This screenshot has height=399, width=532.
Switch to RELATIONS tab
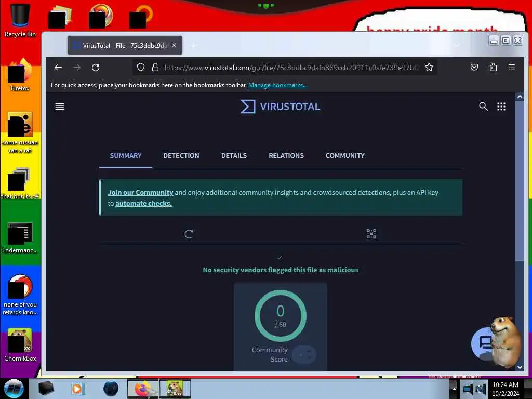(x=286, y=156)
